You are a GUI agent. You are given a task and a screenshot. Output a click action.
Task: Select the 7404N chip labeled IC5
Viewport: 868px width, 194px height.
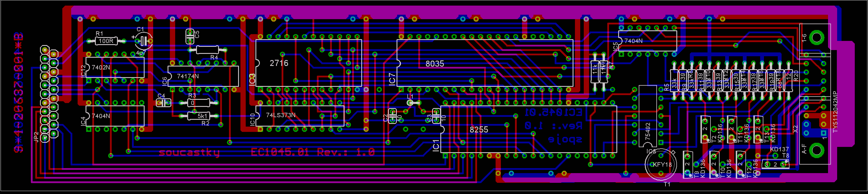(647, 41)
